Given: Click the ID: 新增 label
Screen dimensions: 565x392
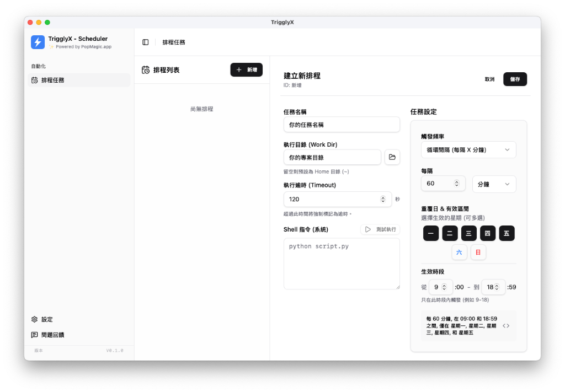Looking at the screenshot, I should (x=292, y=85).
